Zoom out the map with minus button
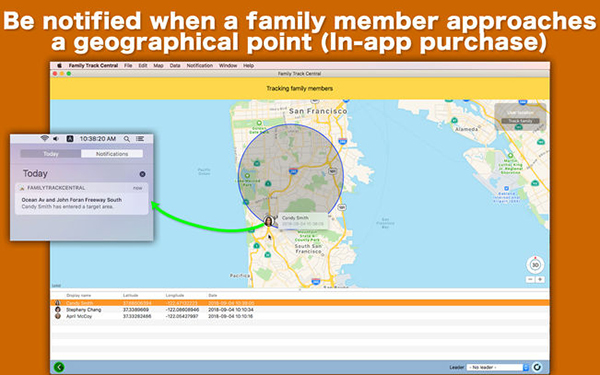 [530, 280]
